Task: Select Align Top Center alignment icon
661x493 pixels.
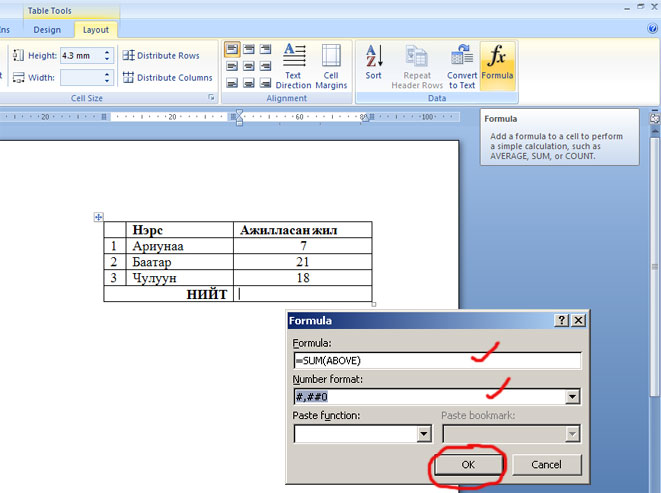Action: click(x=249, y=49)
